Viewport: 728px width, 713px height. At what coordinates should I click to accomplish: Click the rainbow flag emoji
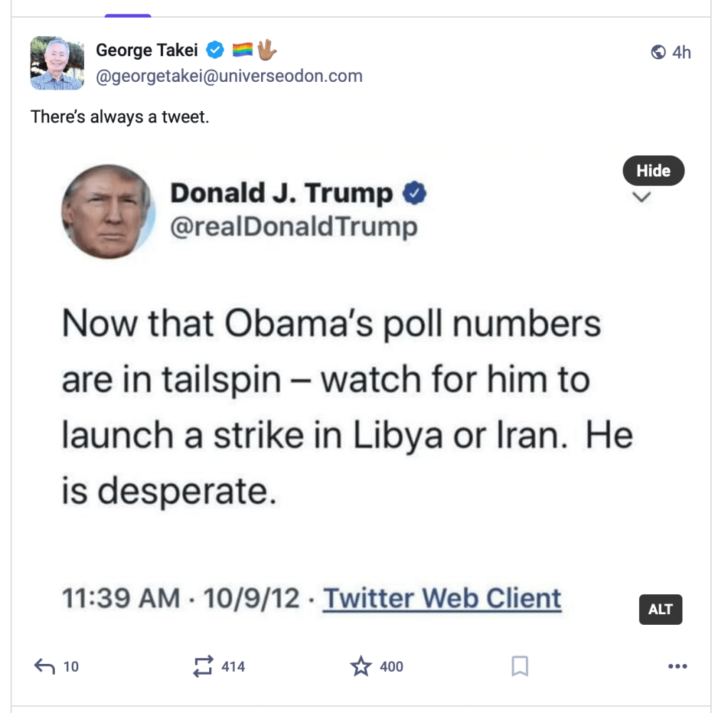[243, 51]
